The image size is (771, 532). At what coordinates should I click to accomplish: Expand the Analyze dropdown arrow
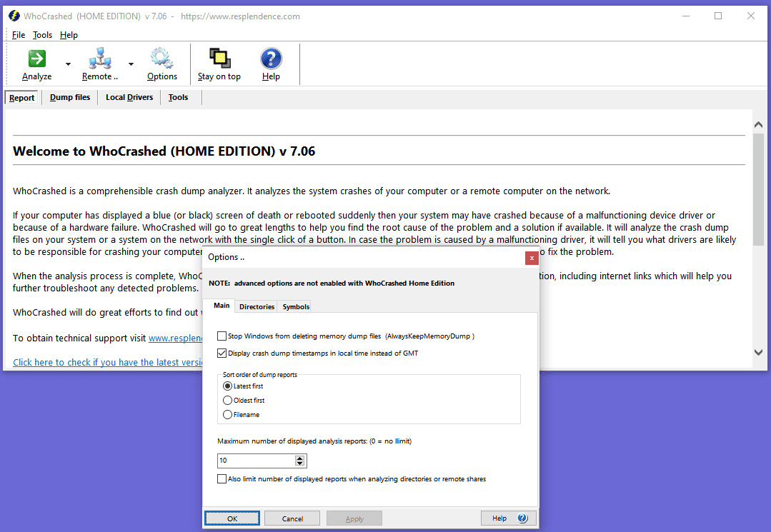click(x=69, y=64)
